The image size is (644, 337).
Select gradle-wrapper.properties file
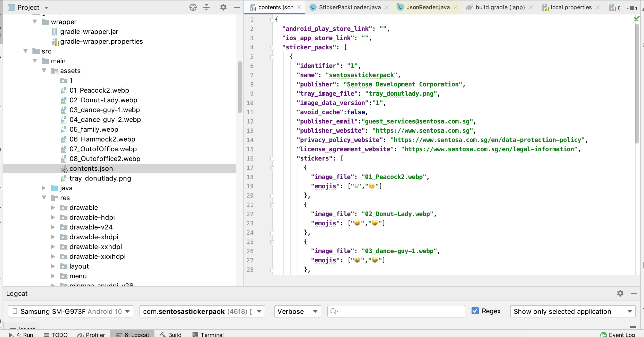tap(101, 41)
